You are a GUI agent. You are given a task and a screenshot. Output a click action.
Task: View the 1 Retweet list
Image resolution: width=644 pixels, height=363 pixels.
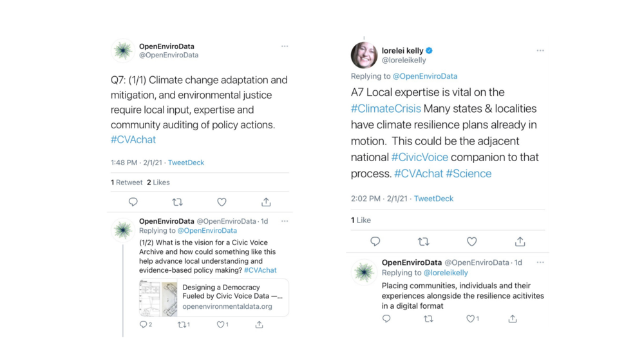click(126, 182)
